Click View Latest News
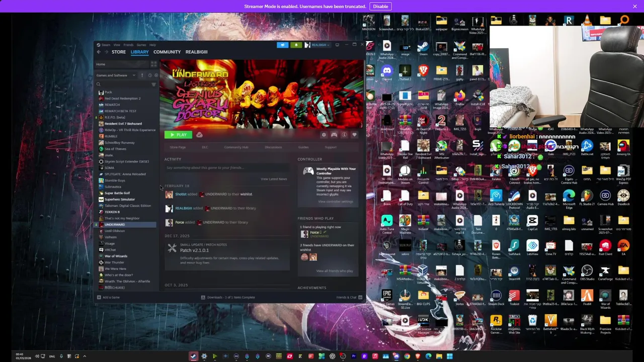This screenshot has width=644, height=362. pyautogui.click(x=274, y=179)
